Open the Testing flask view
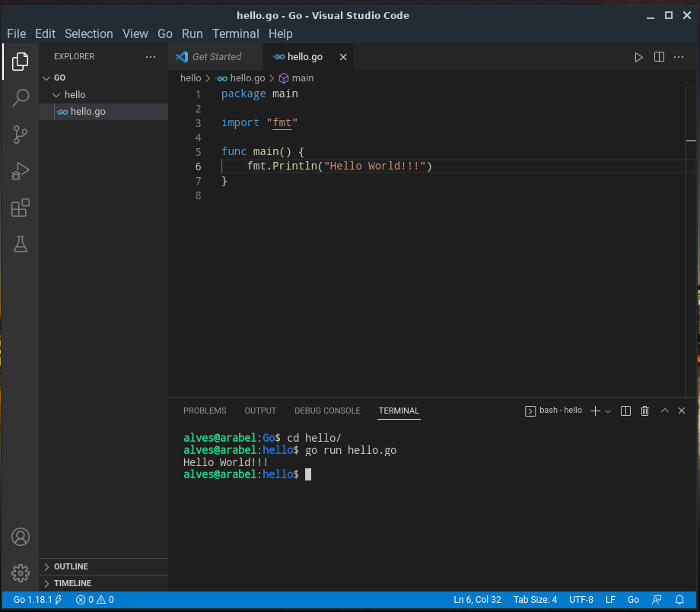The image size is (700, 612). coord(20,244)
